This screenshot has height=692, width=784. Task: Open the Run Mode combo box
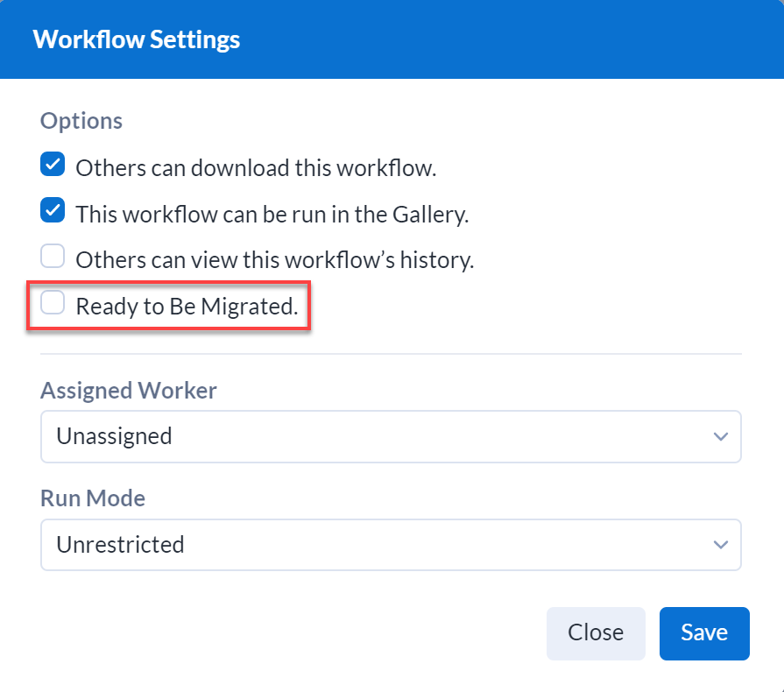(x=391, y=545)
